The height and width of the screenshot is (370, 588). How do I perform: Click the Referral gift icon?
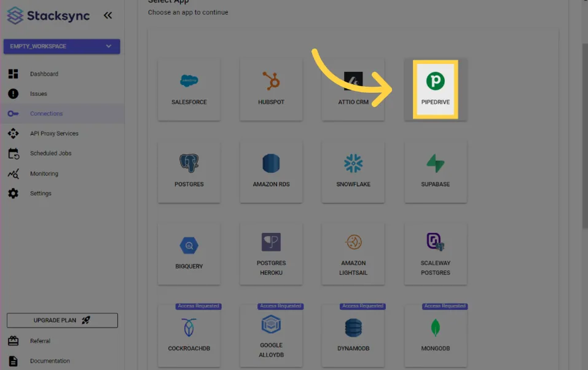[x=13, y=340]
